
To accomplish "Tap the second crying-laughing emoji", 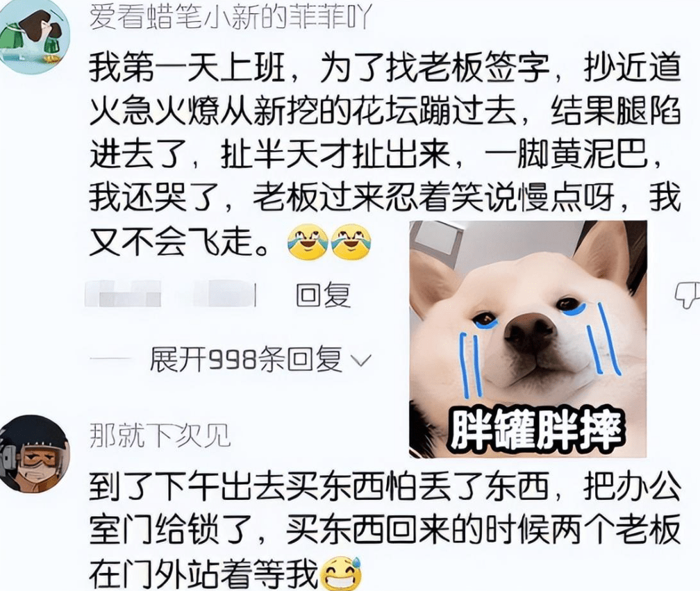I will [x=351, y=242].
